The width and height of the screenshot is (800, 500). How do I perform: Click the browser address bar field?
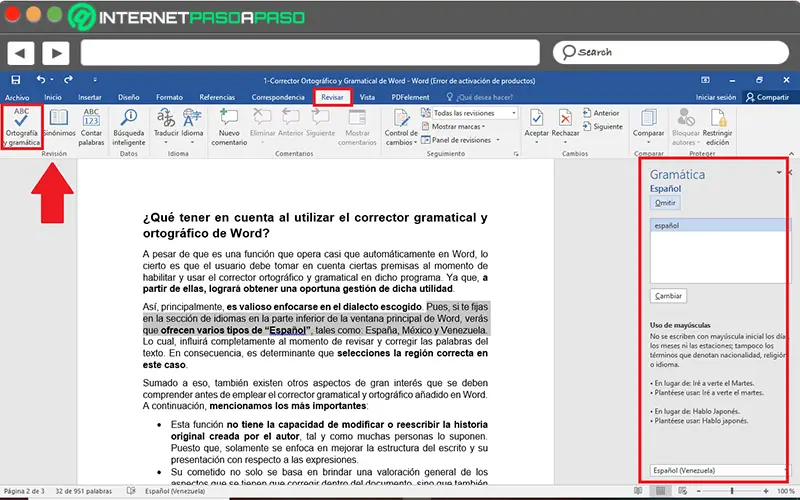(310, 53)
